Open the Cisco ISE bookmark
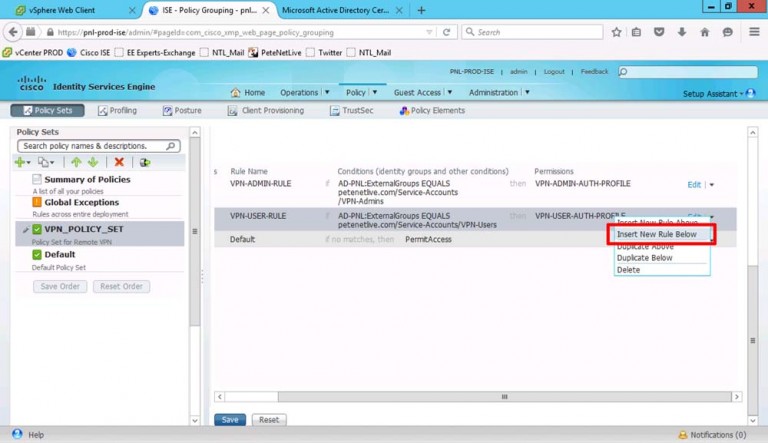768x443 pixels. [89, 52]
